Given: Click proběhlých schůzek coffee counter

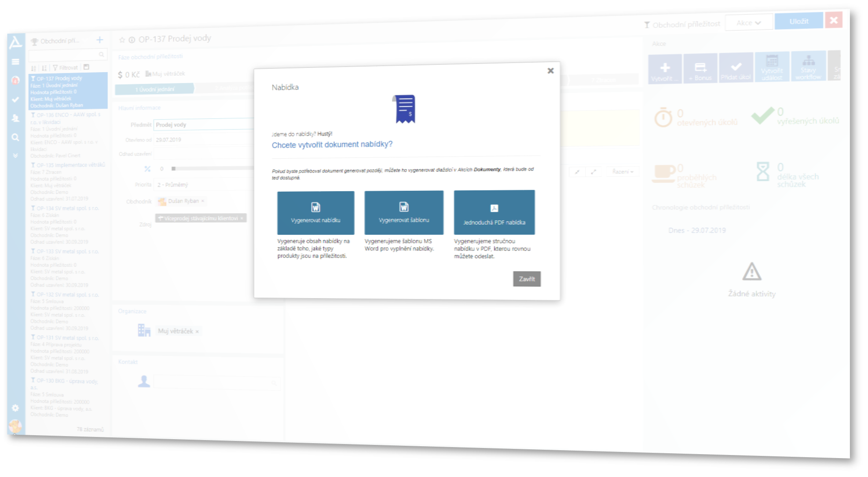Looking at the screenshot, I should (685, 175).
